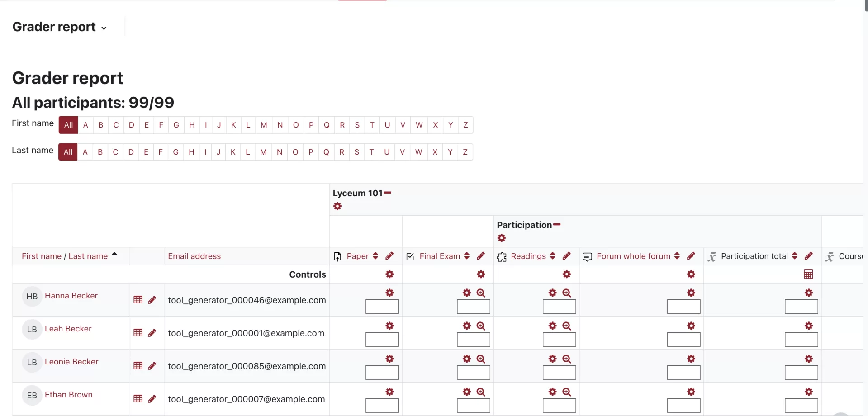Viewport: 868px width, 416px height.
Task: Filter first name by letter M
Action: click(x=264, y=125)
